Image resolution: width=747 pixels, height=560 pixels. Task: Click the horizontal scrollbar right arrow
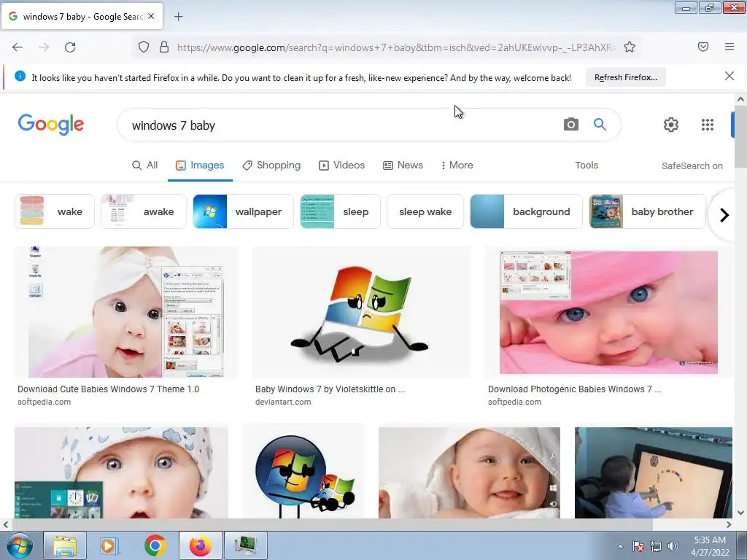[x=729, y=524]
